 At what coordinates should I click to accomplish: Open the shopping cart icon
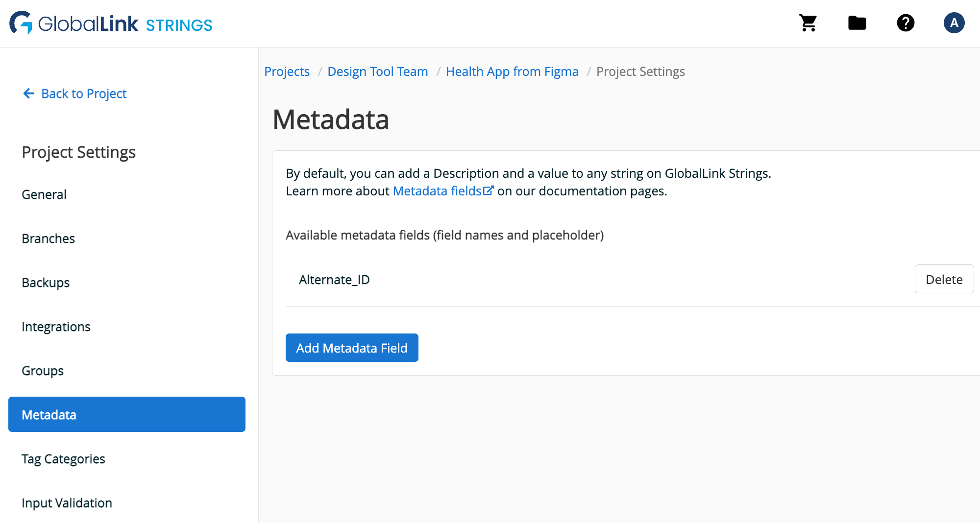[x=808, y=23]
